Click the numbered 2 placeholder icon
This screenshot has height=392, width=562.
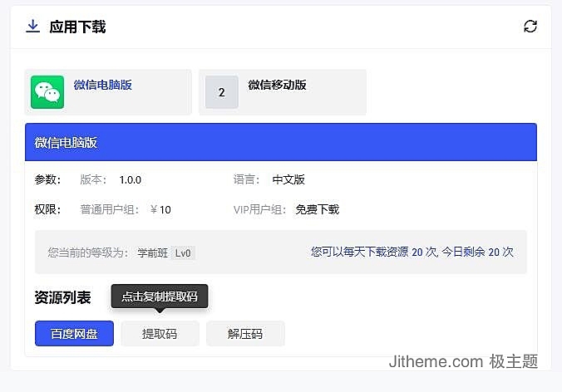pyautogui.click(x=221, y=92)
